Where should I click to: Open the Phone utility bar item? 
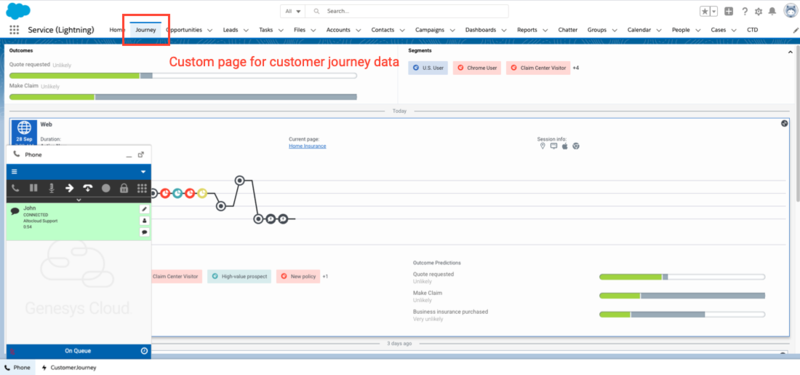[x=17, y=367]
